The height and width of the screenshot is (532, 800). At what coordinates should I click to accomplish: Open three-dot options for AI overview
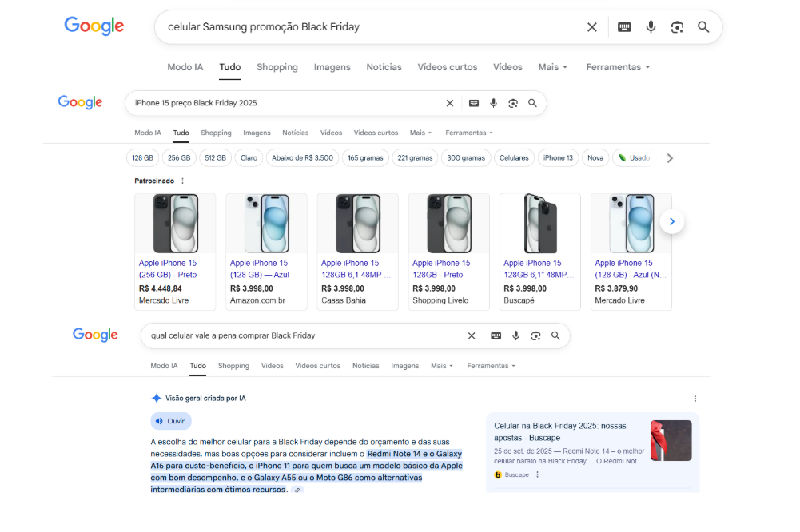coord(695,399)
